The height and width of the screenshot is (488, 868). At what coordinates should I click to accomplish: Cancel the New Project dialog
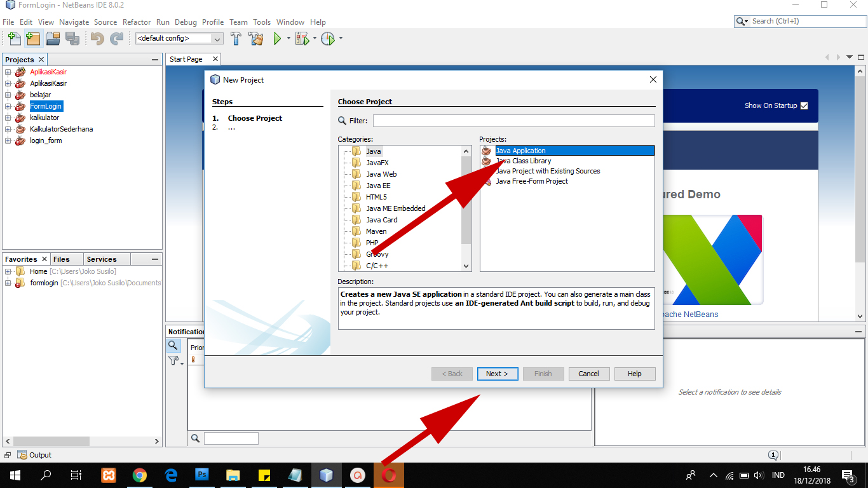coord(588,374)
